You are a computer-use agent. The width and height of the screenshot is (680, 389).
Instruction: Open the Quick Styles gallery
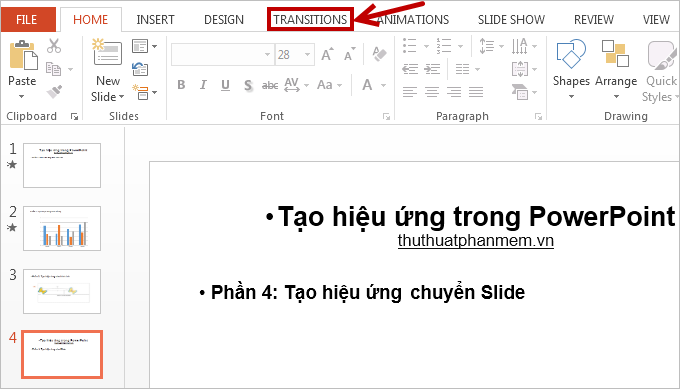coord(660,72)
